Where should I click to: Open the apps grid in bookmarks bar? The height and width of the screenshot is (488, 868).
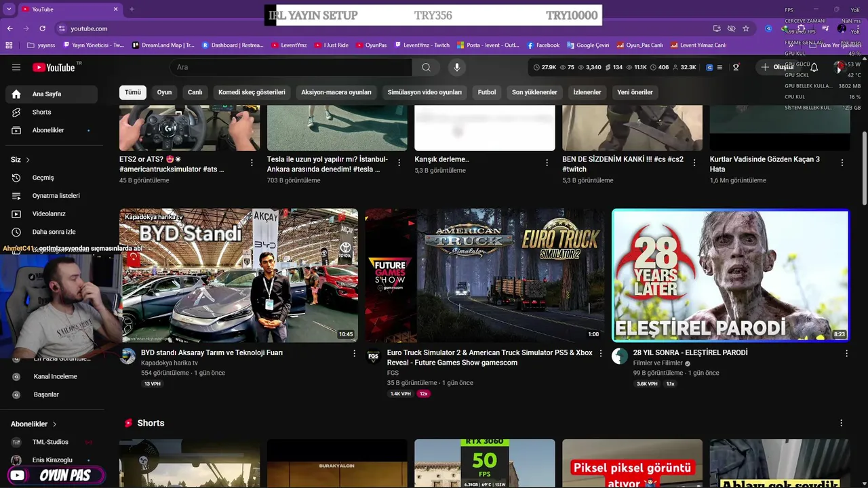9,45
